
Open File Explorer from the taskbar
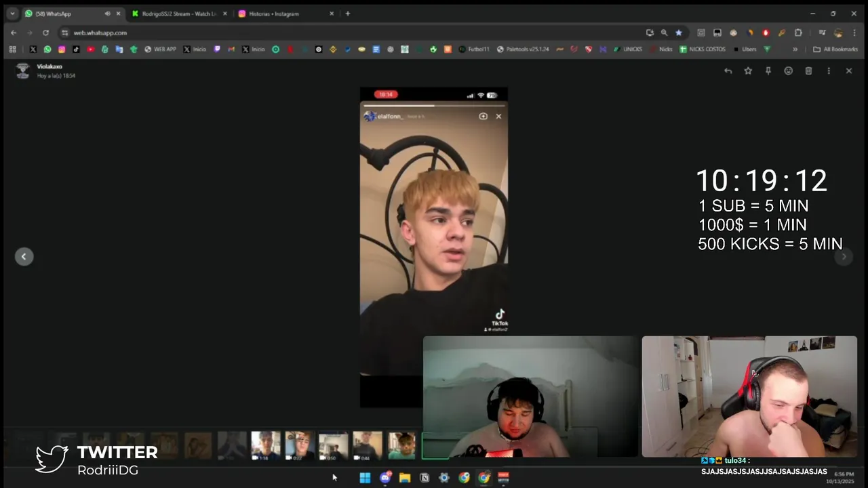point(405,478)
